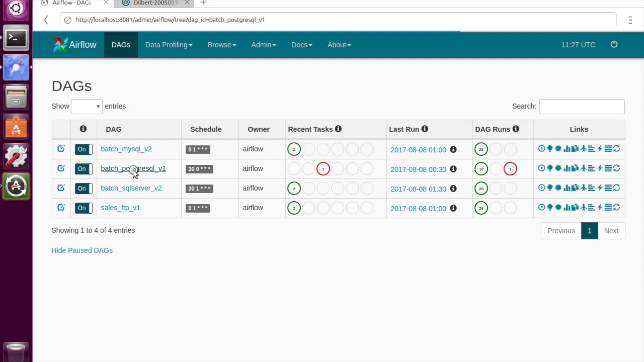Viewport: 644px width, 362px height.
Task: Open the Show entries count dropdown
Action: [x=87, y=106]
